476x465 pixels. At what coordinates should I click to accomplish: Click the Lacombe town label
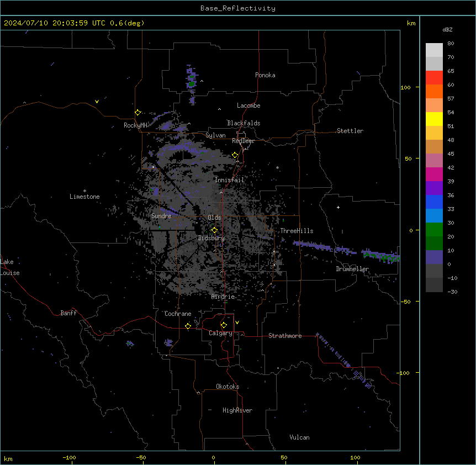click(248, 105)
